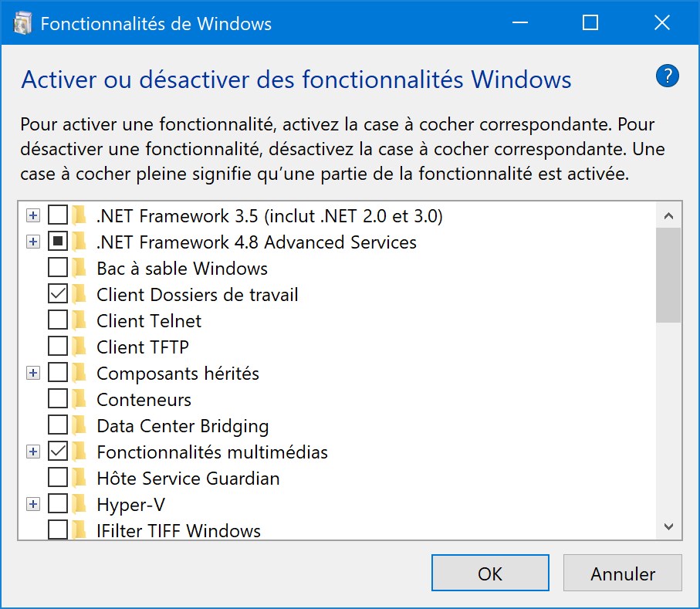Image resolution: width=700 pixels, height=609 pixels.
Task: Click the Windows Features title bar icon
Action: pos(23,23)
